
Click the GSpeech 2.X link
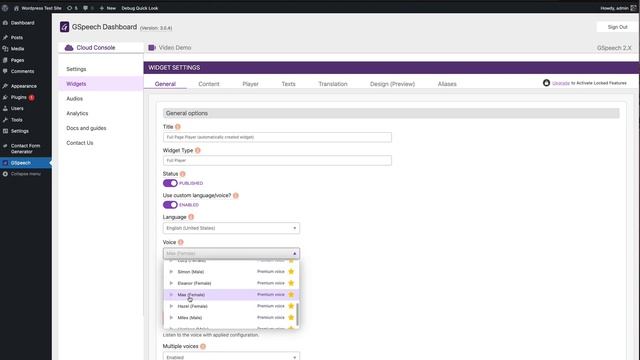[x=614, y=48]
